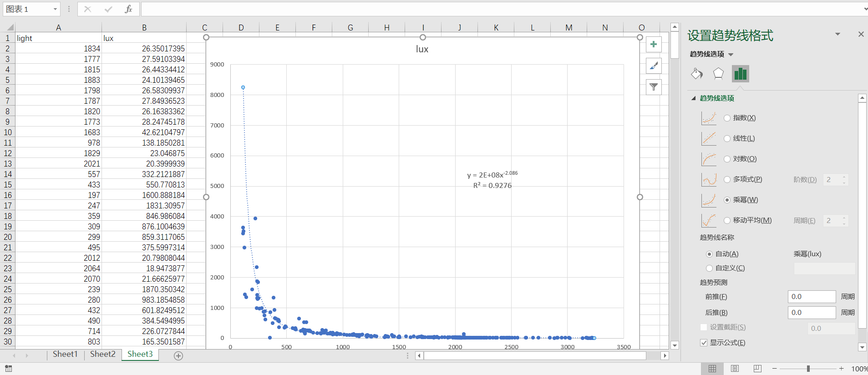
Task: Switch to Normal view in status bar
Action: pyautogui.click(x=712, y=369)
